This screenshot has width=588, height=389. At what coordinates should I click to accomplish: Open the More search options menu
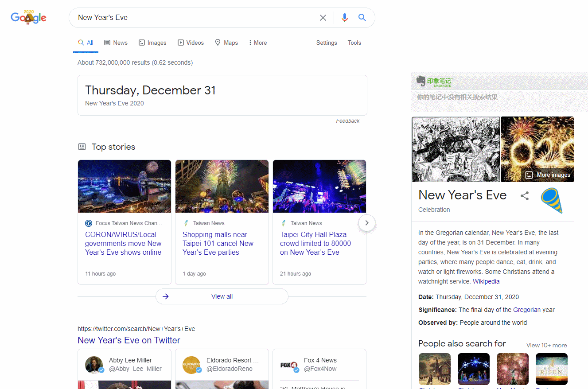pos(258,43)
